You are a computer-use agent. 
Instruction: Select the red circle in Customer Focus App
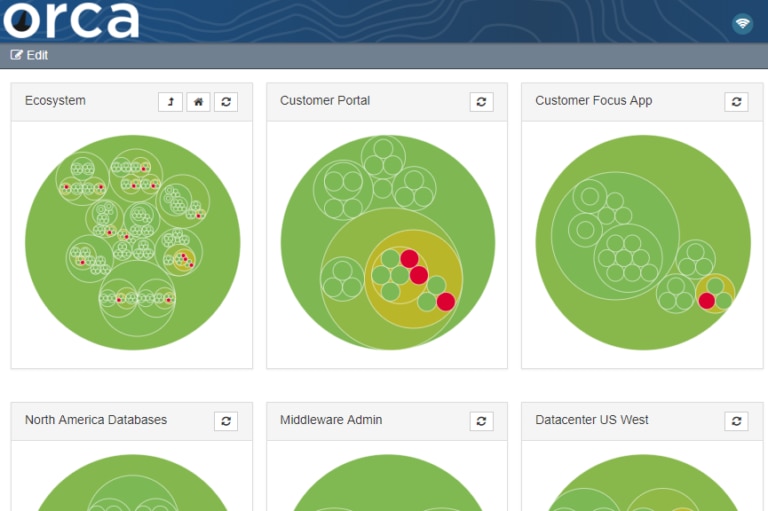(x=707, y=301)
